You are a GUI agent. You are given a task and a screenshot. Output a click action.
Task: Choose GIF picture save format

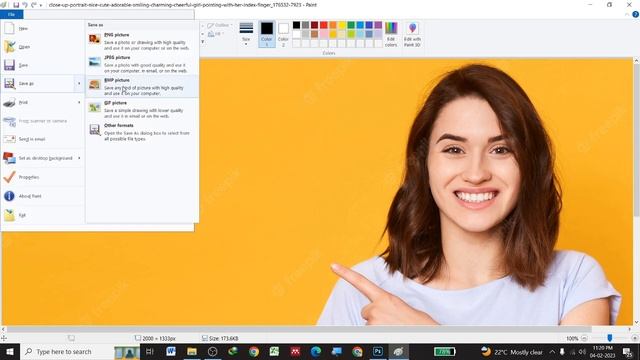(x=142, y=109)
